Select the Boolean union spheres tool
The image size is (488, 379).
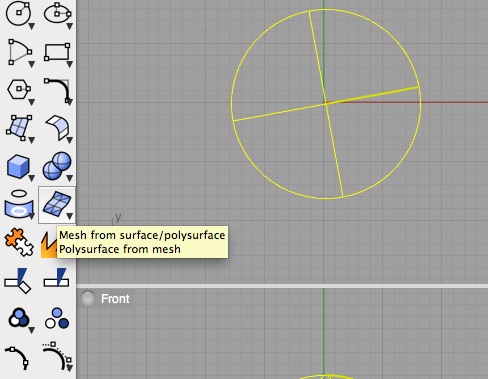57,166
